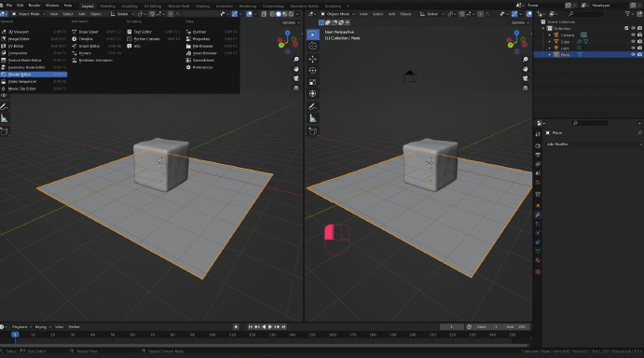Toggle proportional editing in right viewport header
Screen dimensions: 644x358
click(481, 14)
